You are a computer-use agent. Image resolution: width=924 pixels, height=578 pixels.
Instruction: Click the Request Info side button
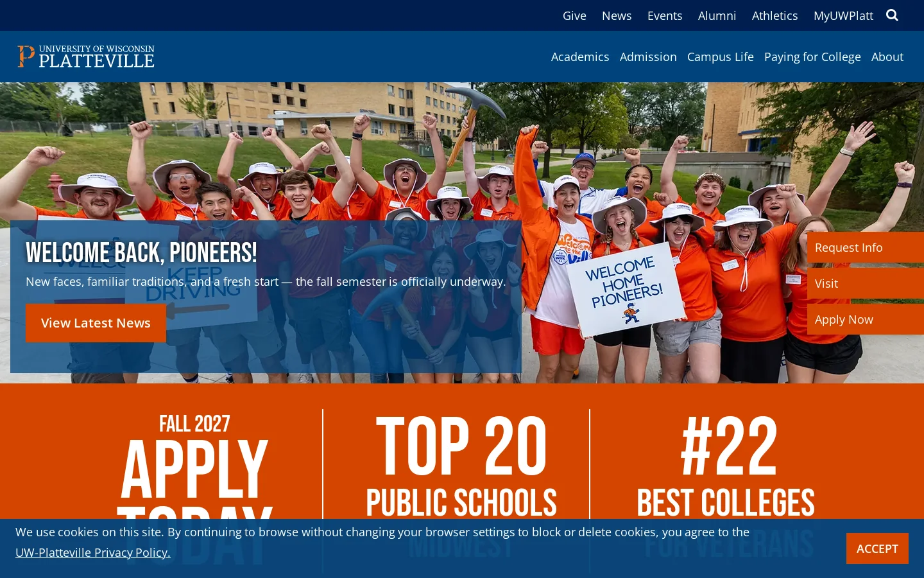866,247
